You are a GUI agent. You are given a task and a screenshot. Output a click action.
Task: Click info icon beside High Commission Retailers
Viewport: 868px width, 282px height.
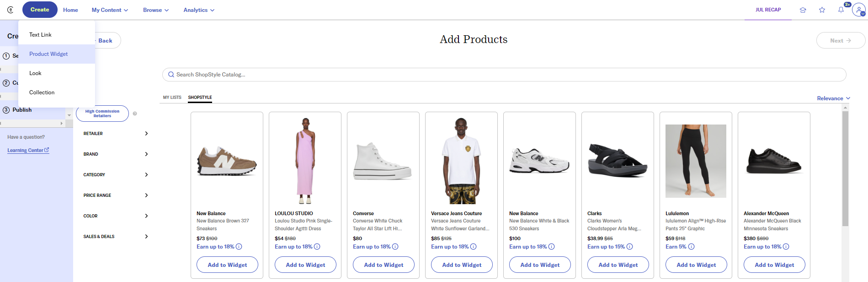[x=135, y=114]
